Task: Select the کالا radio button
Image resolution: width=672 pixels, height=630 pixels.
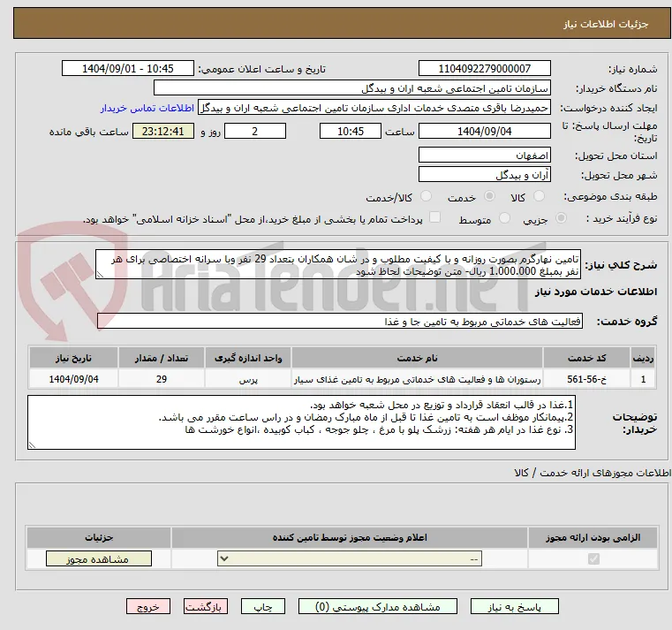Action: pyautogui.click(x=539, y=196)
